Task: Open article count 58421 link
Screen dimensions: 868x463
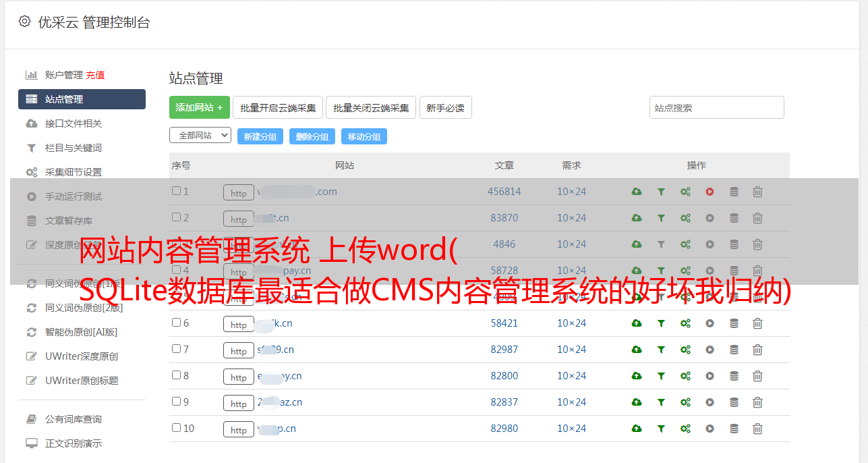Action: point(504,323)
